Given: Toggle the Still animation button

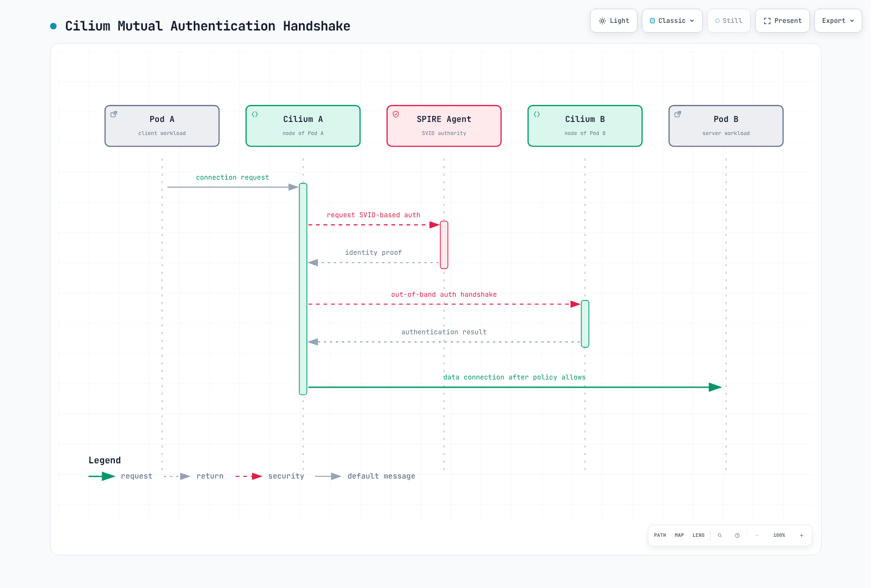Looking at the screenshot, I should pyautogui.click(x=728, y=21).
